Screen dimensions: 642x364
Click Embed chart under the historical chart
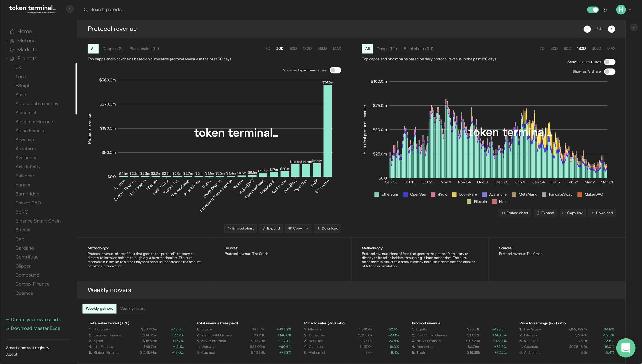point(515,213)
